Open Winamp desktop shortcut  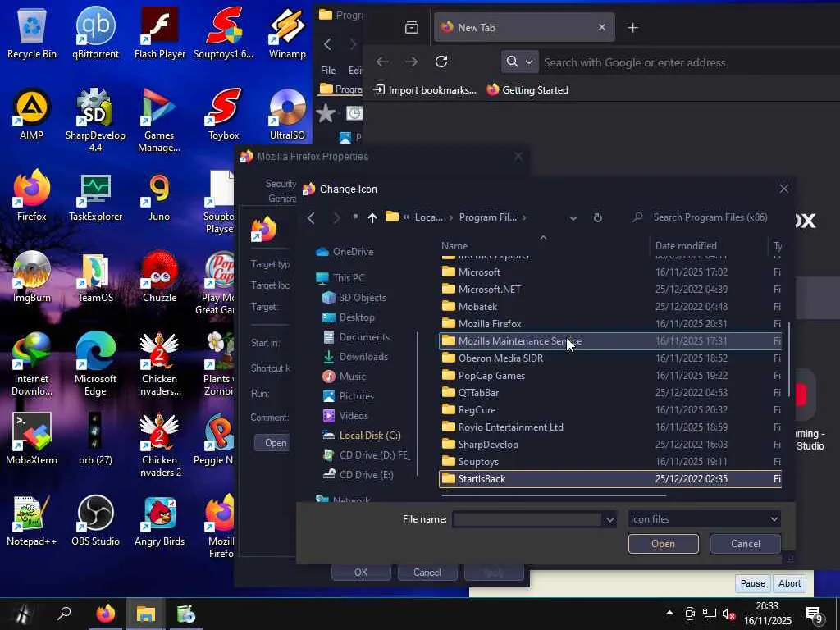287,33
